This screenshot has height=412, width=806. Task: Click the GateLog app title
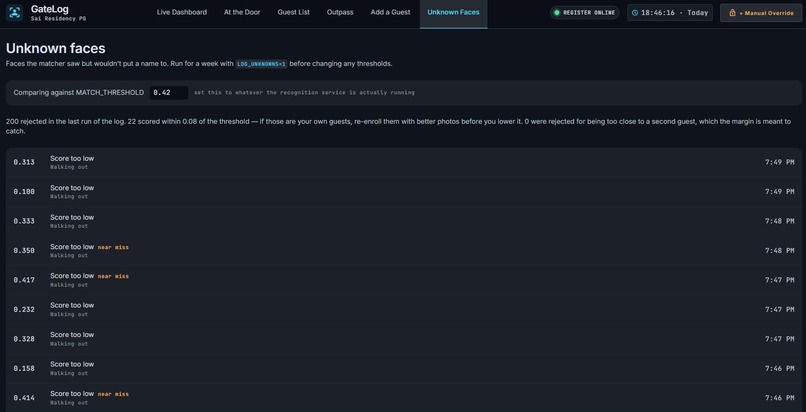pyautogui.click(x=49, y=9)
